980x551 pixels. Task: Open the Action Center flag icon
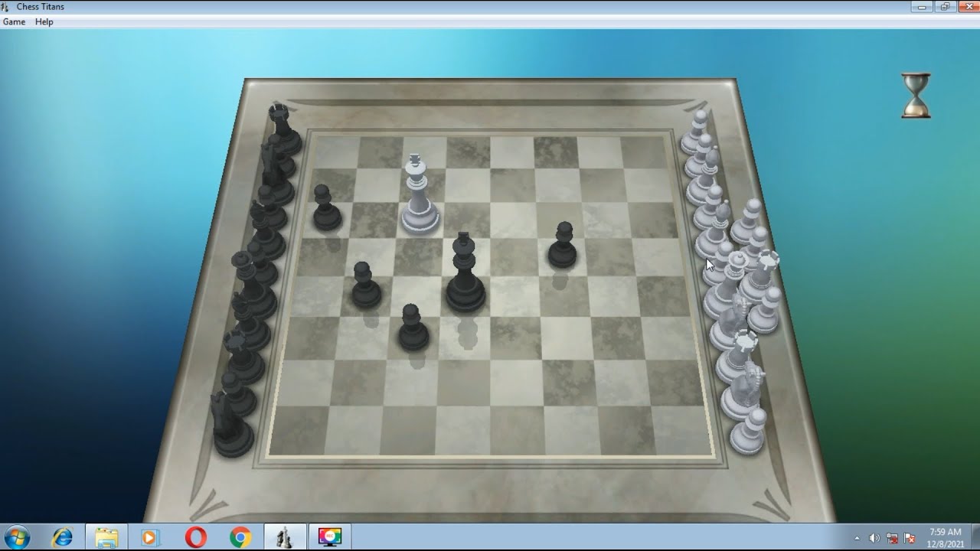910,538
